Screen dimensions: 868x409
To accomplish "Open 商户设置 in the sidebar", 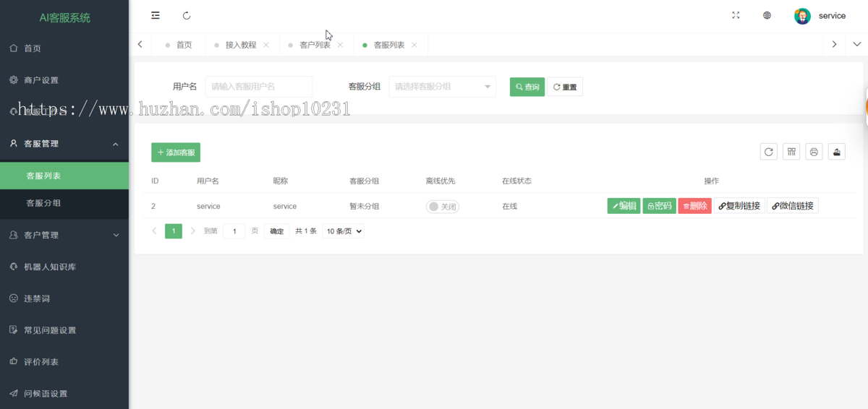I will [64, 80].
